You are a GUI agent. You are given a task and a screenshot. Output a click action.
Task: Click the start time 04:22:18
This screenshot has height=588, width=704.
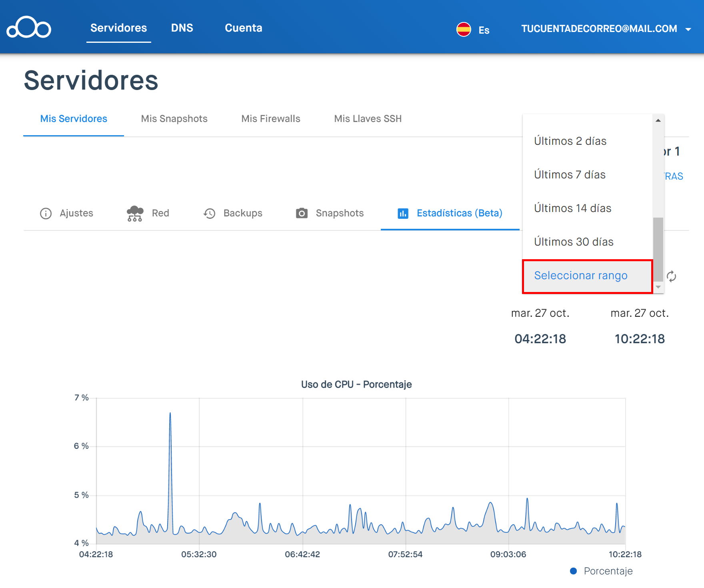[x=540, y=339]
